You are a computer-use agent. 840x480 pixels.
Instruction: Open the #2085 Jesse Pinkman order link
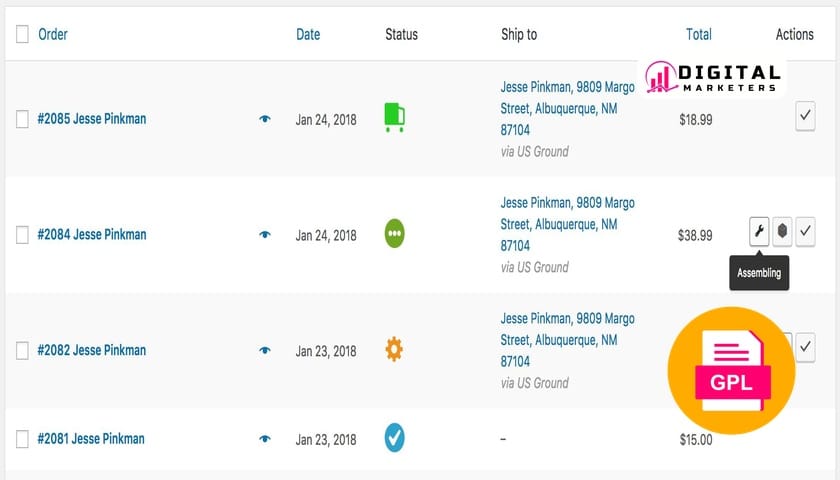tap(92, 118)
